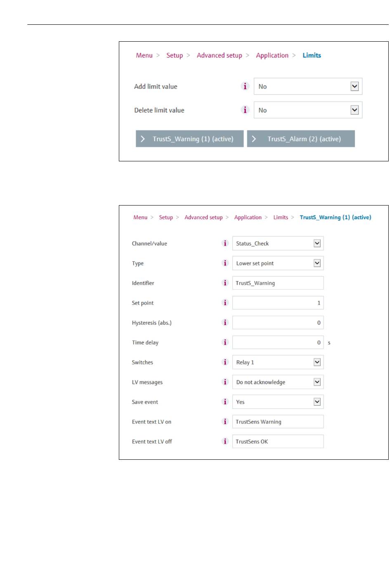The width and height of the screenshot is (392, 565).
Task: Open the Delete limit value dropdown
Action: pos(308,110)
